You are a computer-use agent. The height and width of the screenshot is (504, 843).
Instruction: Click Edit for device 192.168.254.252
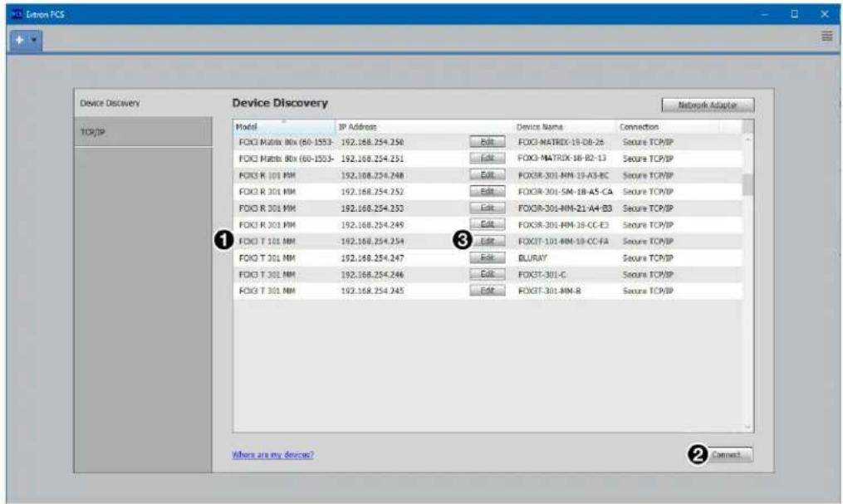click(x=487, y=191)
